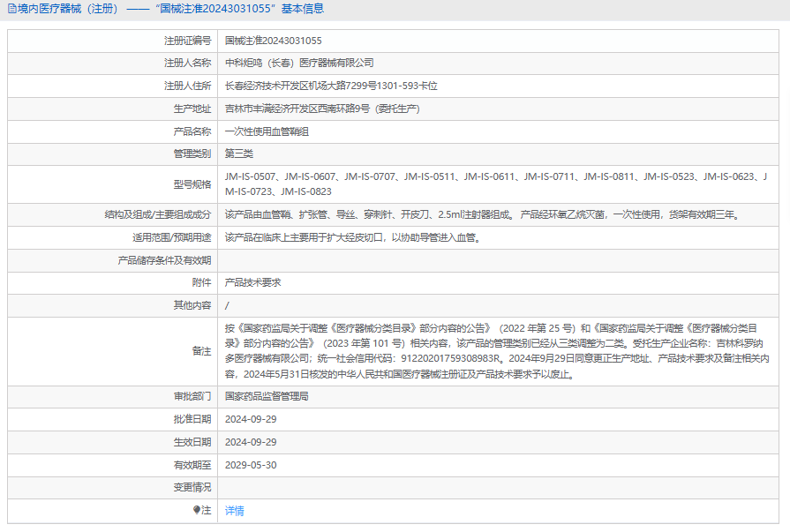Click attachment value 产品技术要求
Screen dimensions: 790x532
pos(252,282)
